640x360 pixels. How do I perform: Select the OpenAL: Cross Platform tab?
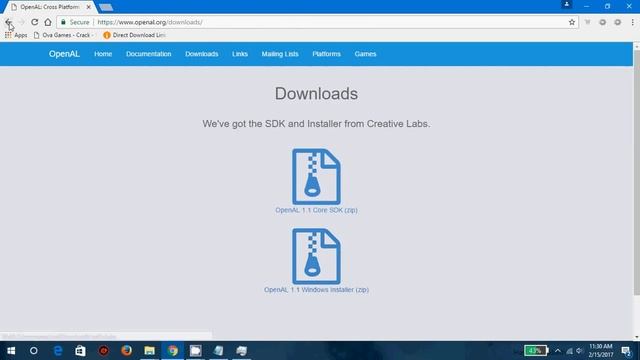49,7
